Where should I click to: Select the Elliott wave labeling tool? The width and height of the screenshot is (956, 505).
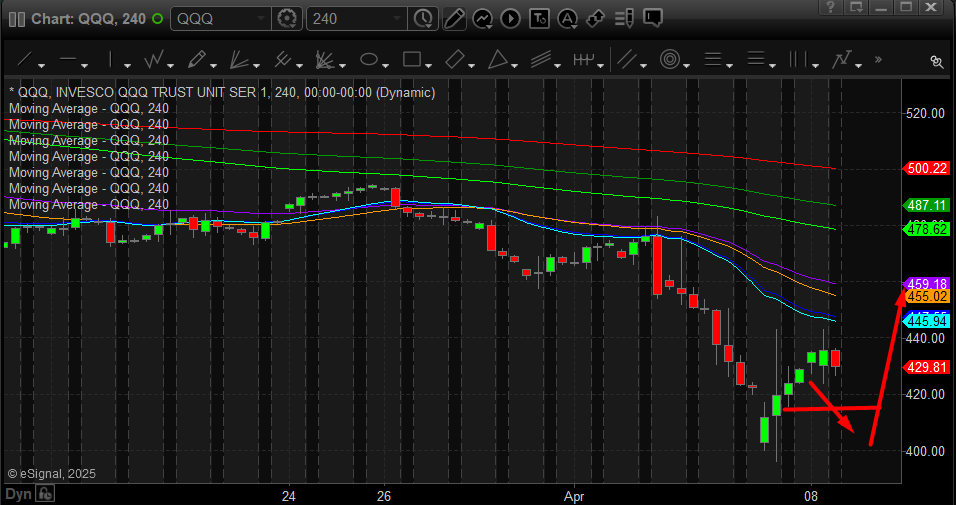pyautogui.click(x=841, y=60)
